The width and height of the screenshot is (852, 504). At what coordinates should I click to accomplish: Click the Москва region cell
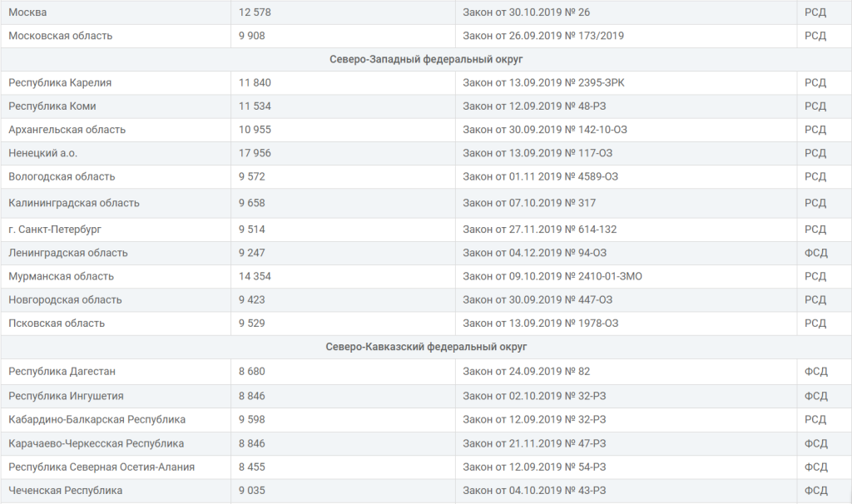pos(28,12)
